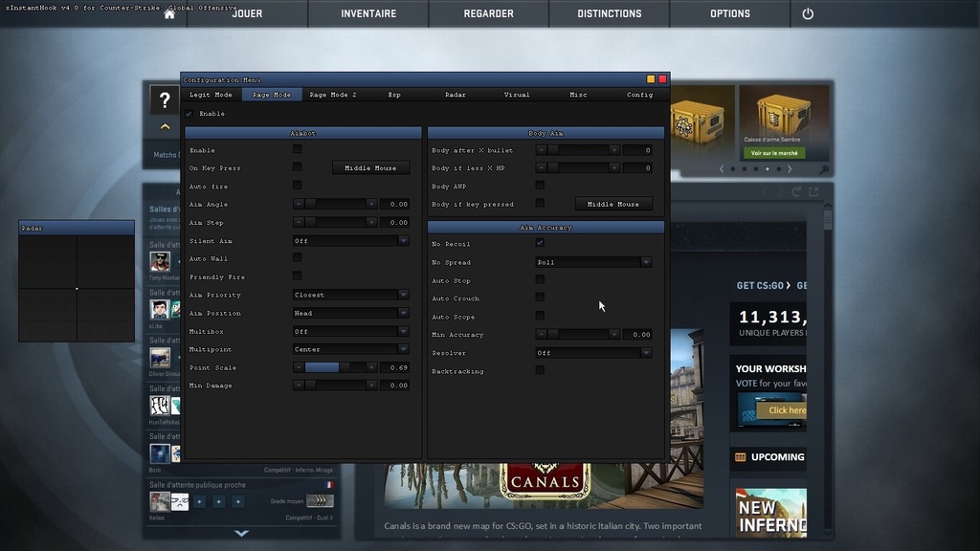This screenshot has width=980, height=551.
Task: Click the average rank badge icon
Action: [320, 500]
